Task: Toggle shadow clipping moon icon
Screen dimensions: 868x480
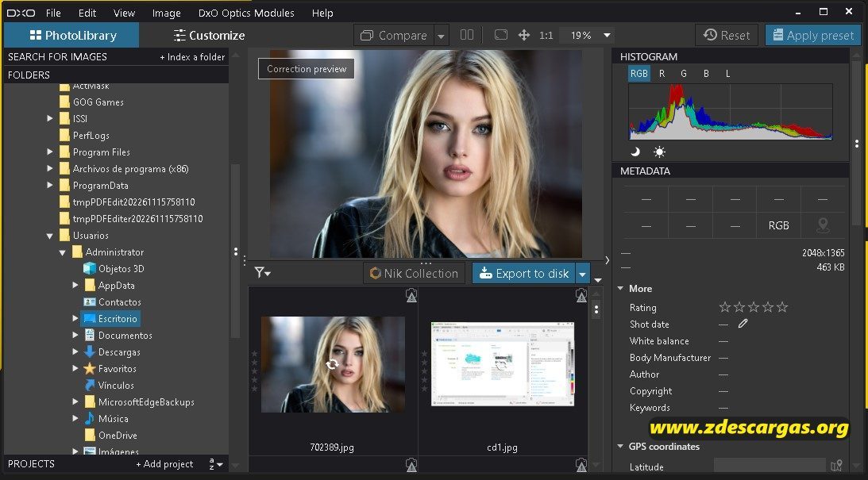Action: 635,152
